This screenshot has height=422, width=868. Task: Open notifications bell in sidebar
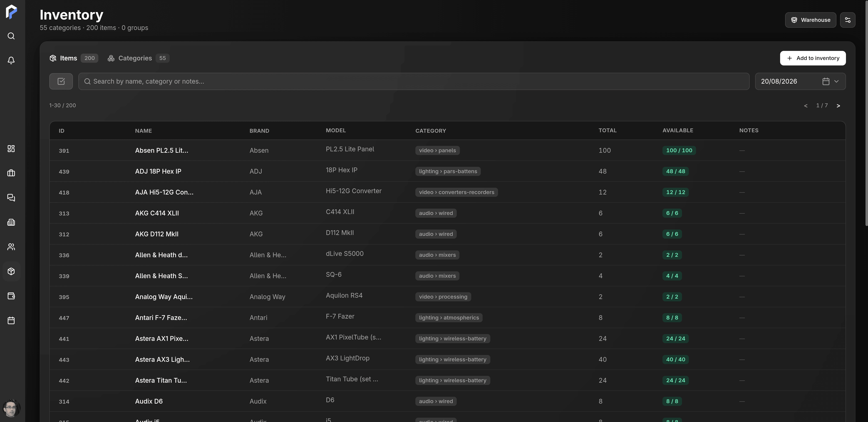11,60
